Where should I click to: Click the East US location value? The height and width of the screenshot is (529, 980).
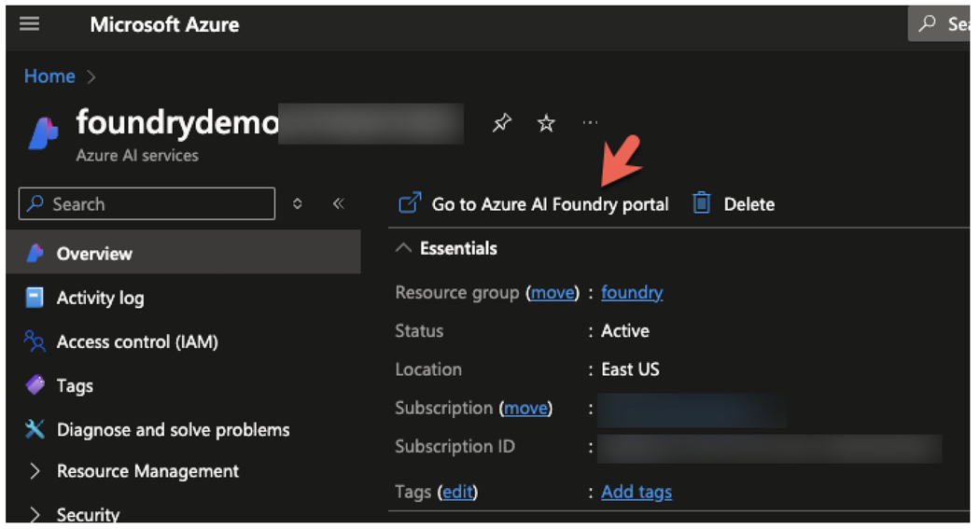coord(630,369)
